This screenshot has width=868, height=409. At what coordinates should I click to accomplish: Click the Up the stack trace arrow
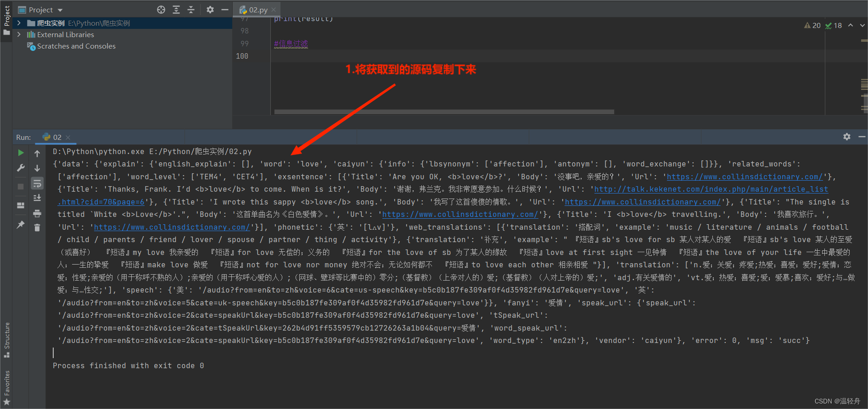37,154
